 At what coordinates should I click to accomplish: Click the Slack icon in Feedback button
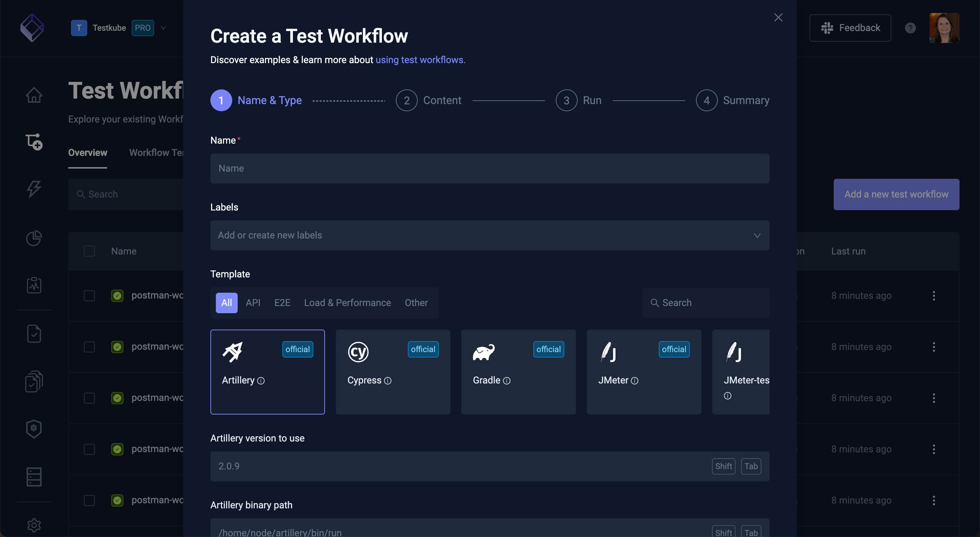click(827, 28)
